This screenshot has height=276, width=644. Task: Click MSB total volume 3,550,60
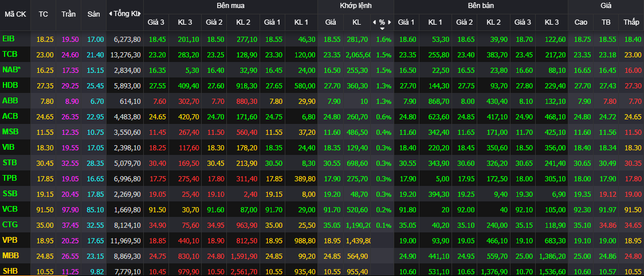pos(127,133)
